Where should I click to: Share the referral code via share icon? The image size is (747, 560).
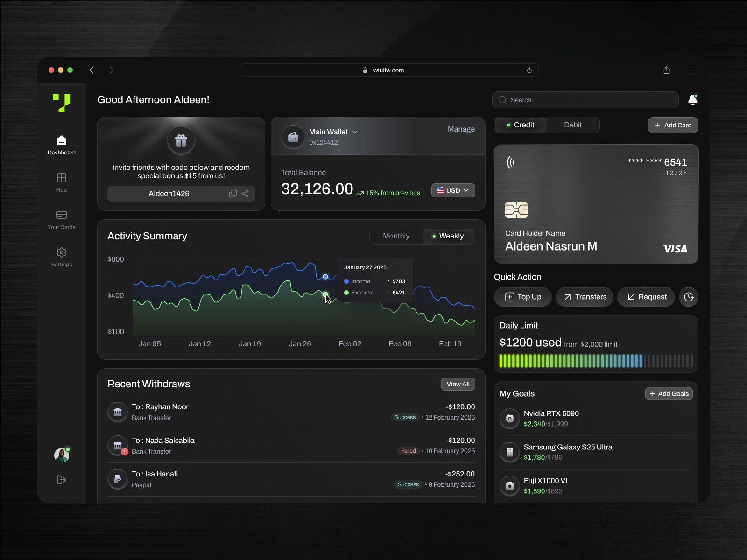(x=245, y=193)
